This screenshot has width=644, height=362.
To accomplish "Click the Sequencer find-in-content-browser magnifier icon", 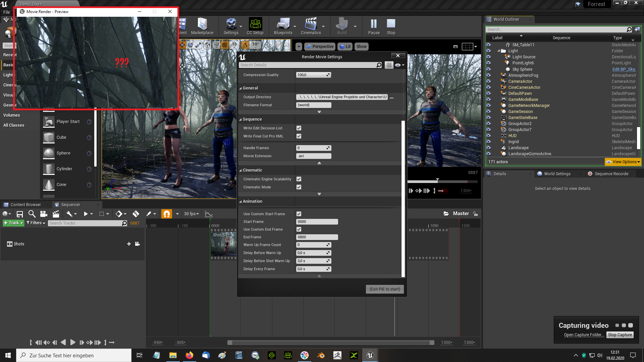I will click(32, 214).
